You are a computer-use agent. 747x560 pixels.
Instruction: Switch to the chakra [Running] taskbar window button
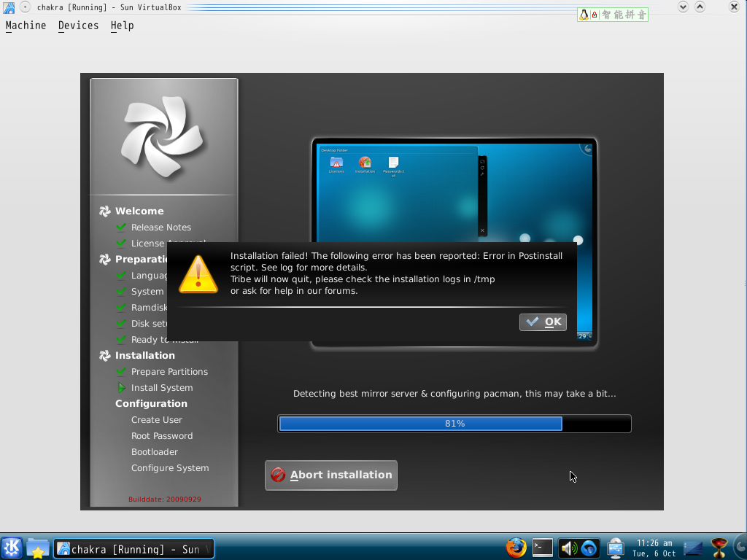tap(134, 549)
